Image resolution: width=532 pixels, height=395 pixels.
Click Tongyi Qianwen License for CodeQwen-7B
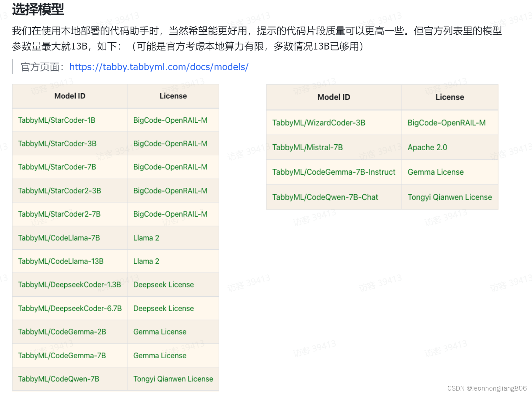pyautogui.click(x=173, y=379)
